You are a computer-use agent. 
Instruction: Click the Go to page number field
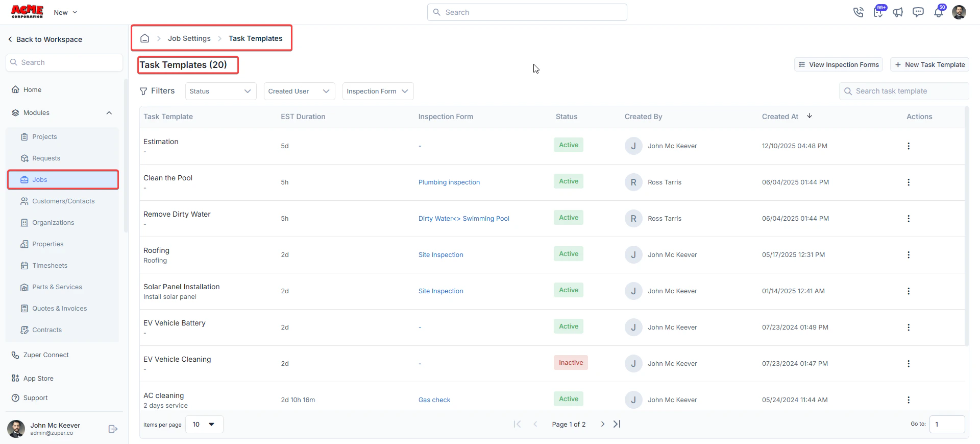pos(947,425)
